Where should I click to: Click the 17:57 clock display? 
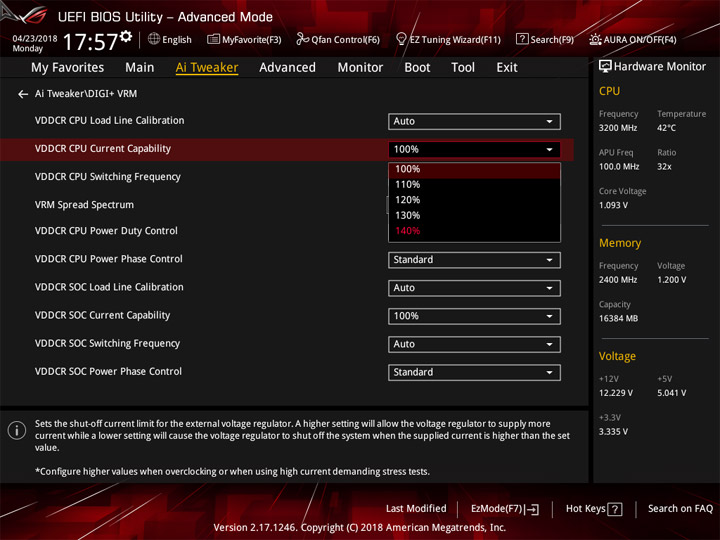[x=90, y=42]
